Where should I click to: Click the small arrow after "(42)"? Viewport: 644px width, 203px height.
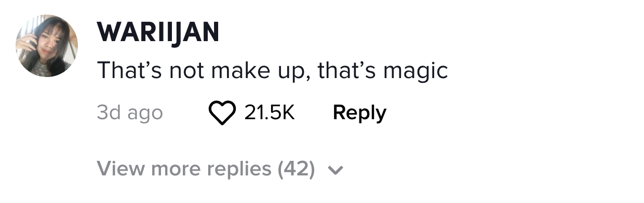[x=336, y=170]
